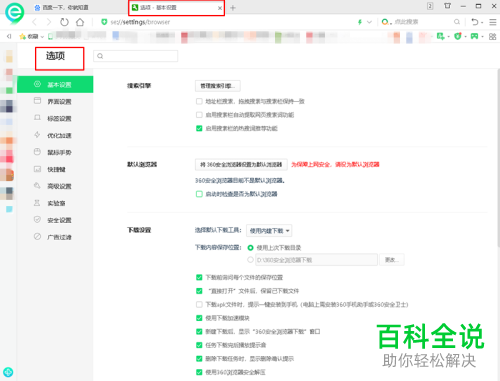Viewport: 500px width, 381px height.
Task: Set 360 browser as default browser button
Action: coord(241,165)
